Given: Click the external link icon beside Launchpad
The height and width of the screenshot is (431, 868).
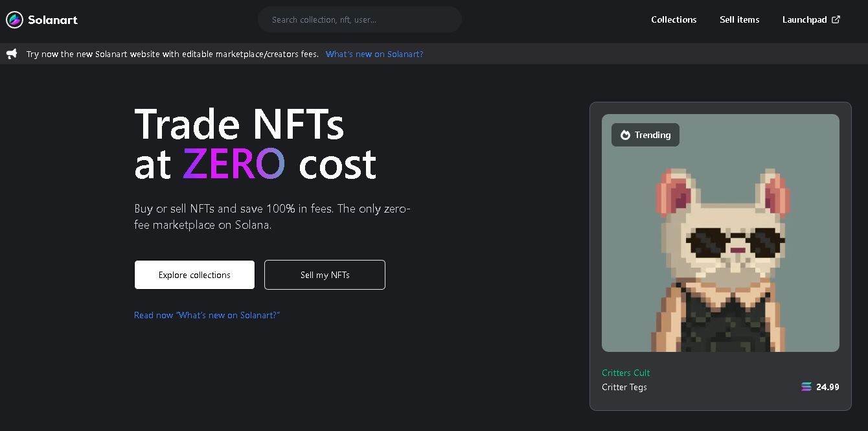Looking at the screenshot, I should 836,19.
